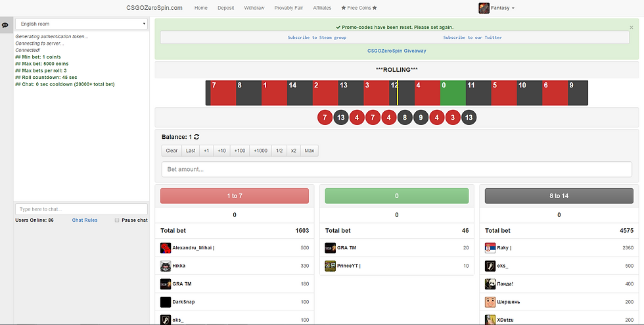This screenshot has width=644, height=325.
Task: Click Total bet 4575 value
Action: coord(627,231)
